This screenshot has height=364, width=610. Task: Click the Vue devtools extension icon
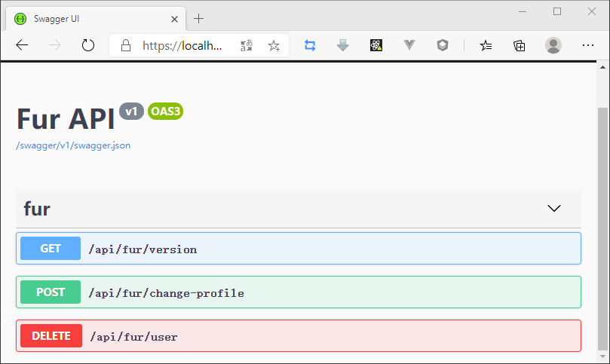coord(409,45)
